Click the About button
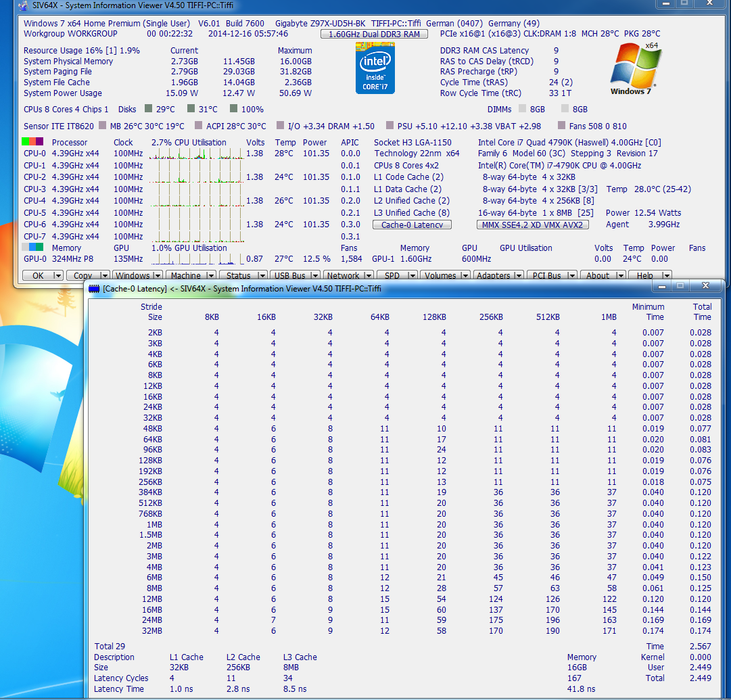 (x=598, y=275)
